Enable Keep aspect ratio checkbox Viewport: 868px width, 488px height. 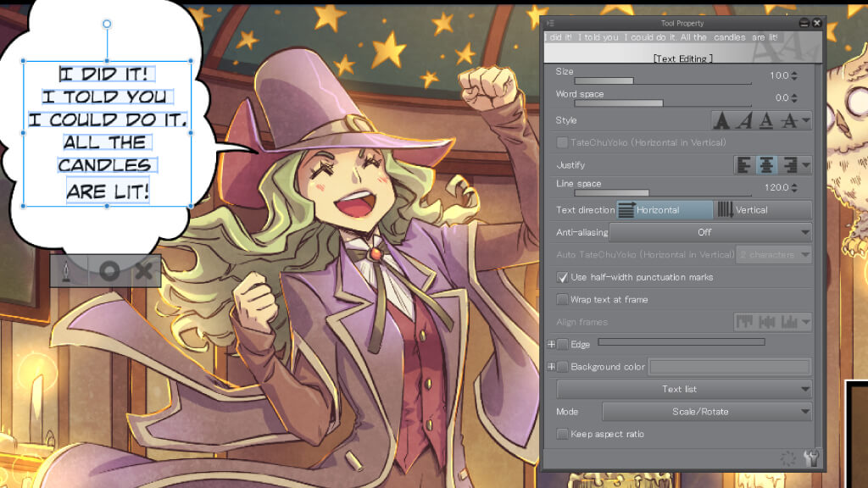562,434
